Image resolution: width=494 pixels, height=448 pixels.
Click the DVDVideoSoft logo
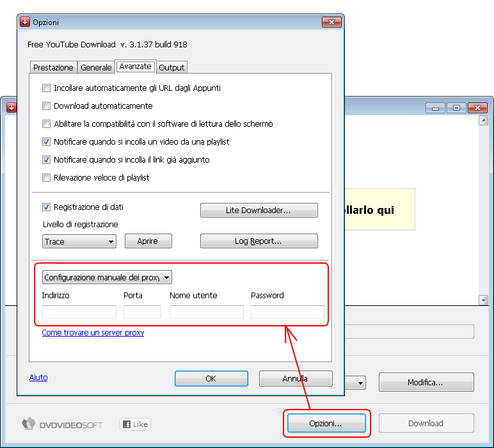62,424
